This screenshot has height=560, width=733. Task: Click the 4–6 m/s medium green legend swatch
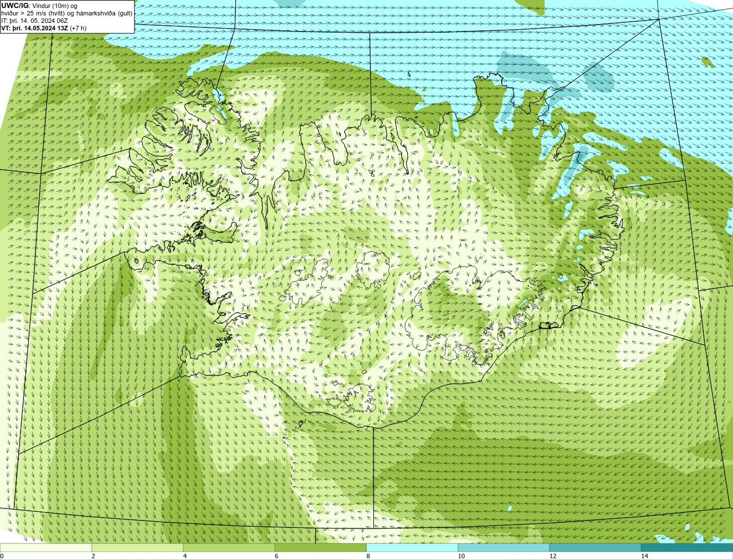229,547
